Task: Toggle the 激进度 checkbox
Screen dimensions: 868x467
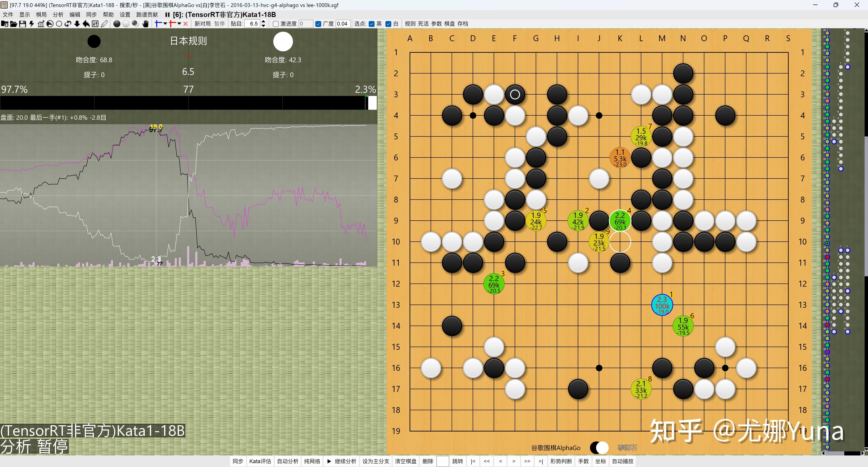Action: [x=276, y=24]
